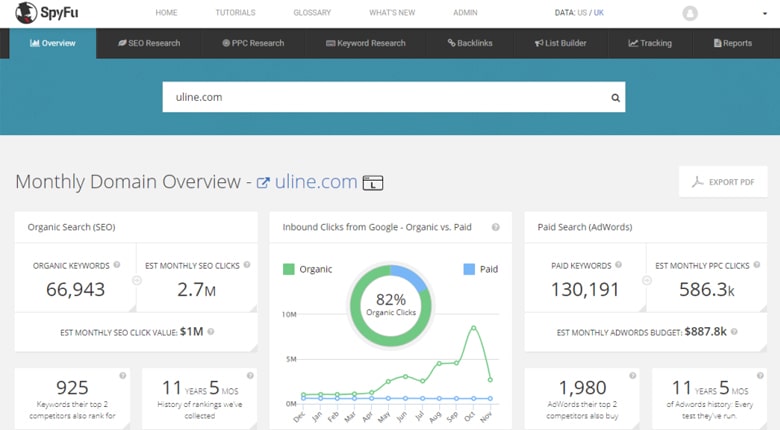The image size is (780, 430).
Task: Click the Organic Search (SEO) heading
Action: coord(71,227)
